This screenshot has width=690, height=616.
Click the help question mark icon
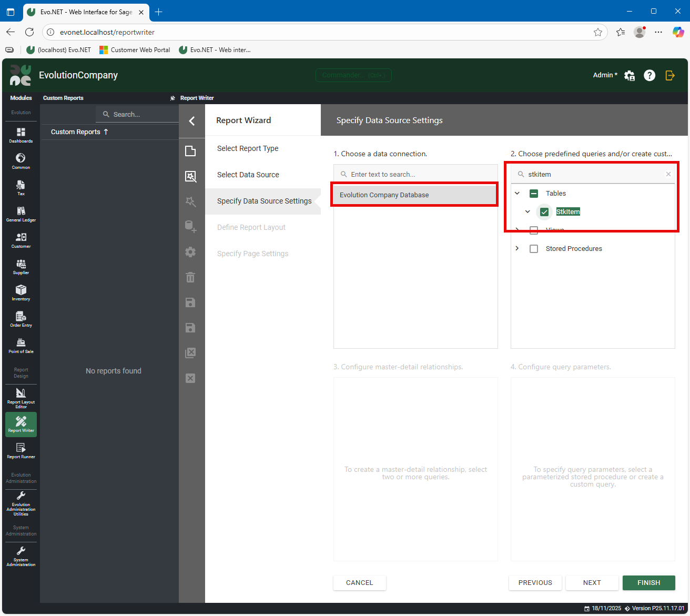[x=650, y=75]
